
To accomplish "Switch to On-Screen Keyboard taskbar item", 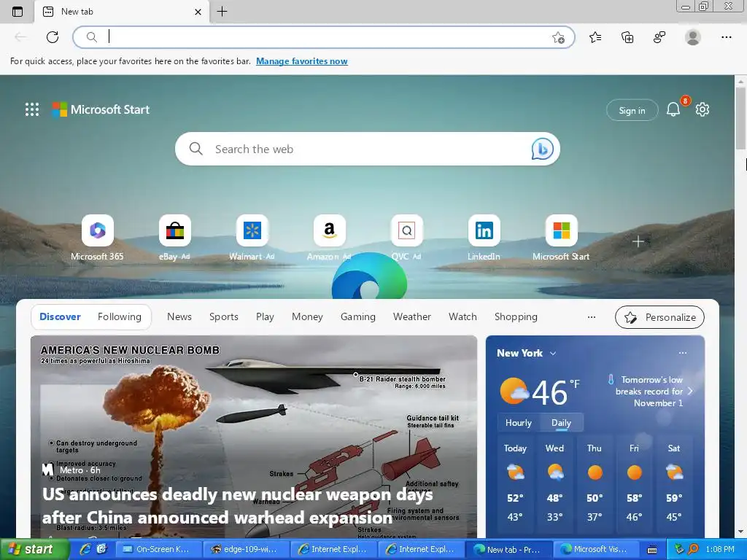I will tap(158, 550).
